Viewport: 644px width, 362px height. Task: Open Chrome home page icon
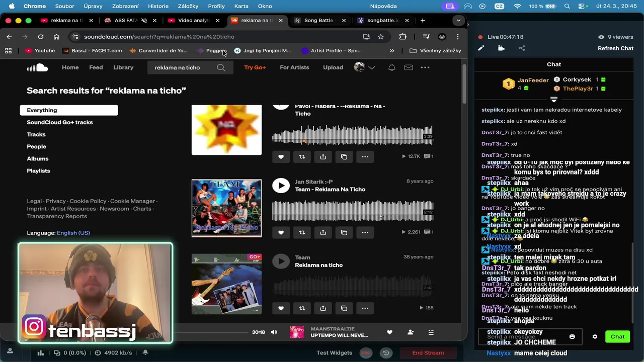(56, 37)
